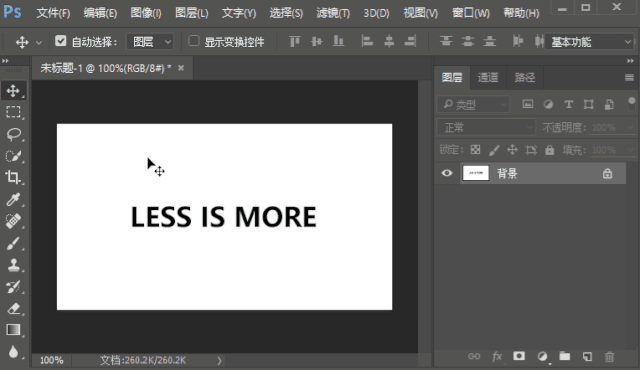Viewport: 640px width, 370px height.
Task: Create new fill or adjustment layer
Action: [542, 356]
